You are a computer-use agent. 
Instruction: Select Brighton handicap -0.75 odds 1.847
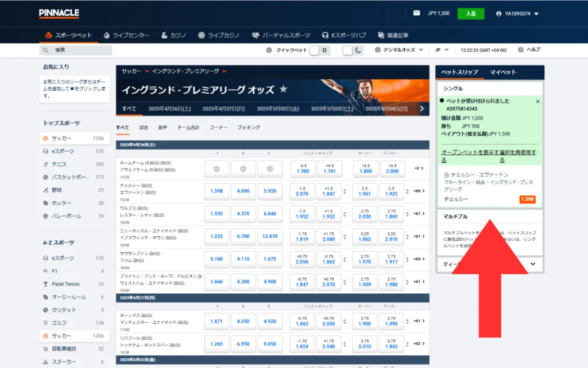302,282
